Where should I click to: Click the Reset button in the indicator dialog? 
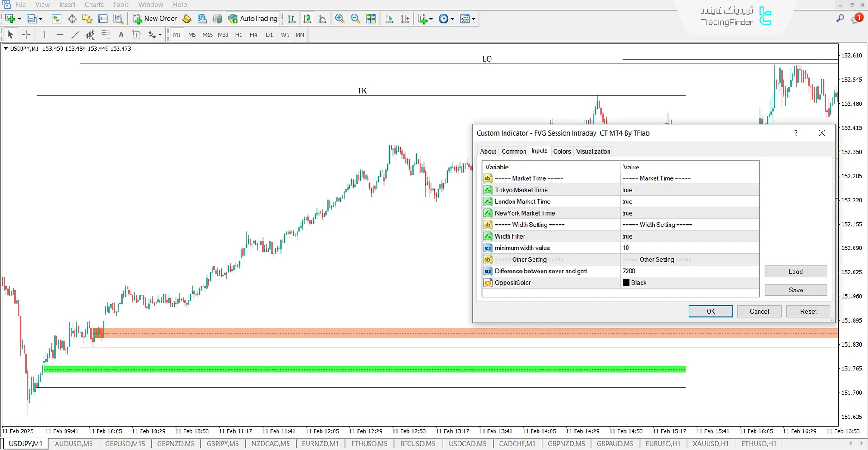pos(808,311)
